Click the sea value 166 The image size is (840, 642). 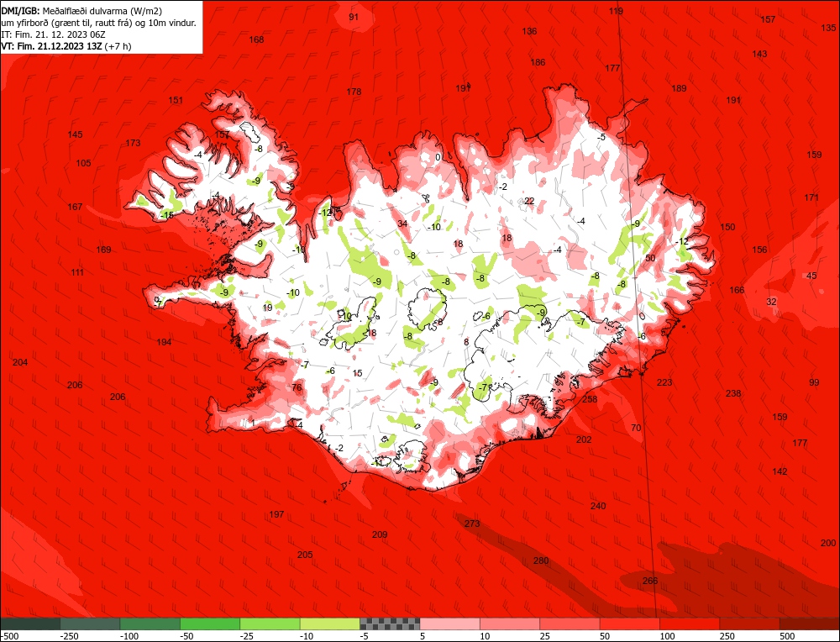[737, 290]
